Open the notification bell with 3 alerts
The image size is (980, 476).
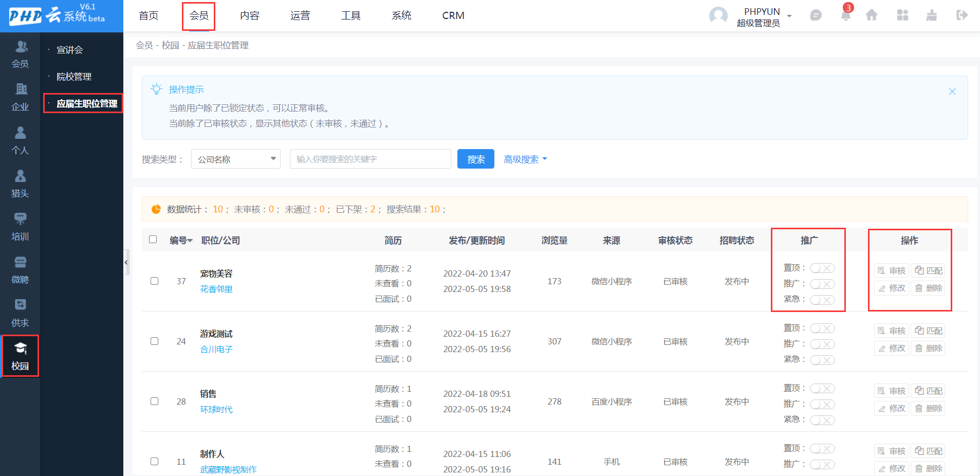pyautogui.click(x=845, y=15)
